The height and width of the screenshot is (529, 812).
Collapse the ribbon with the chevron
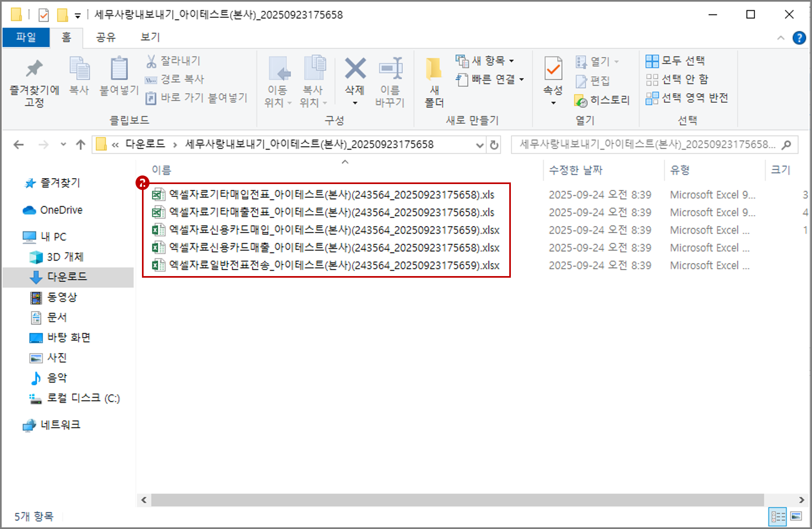(x=781, y=38)
